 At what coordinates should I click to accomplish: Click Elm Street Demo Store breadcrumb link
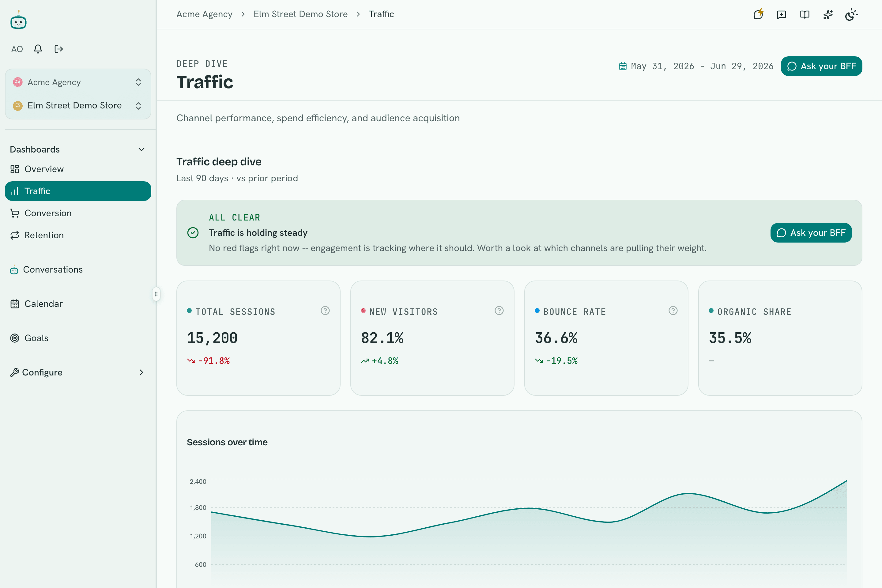click(x=300, y=14)
